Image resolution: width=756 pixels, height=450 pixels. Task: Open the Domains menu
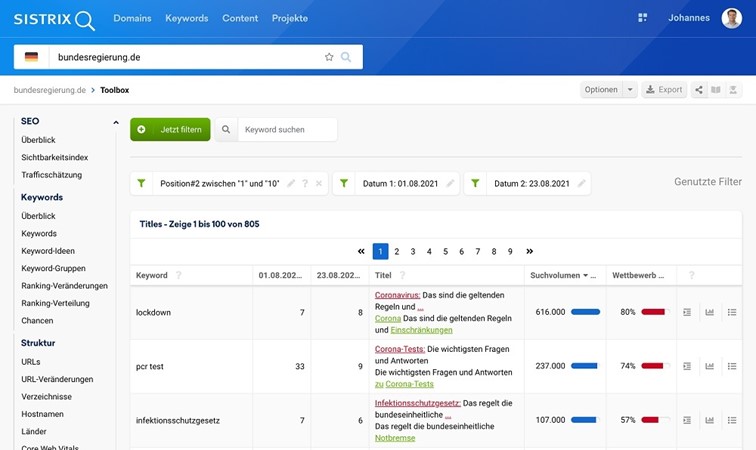(132, 18)
